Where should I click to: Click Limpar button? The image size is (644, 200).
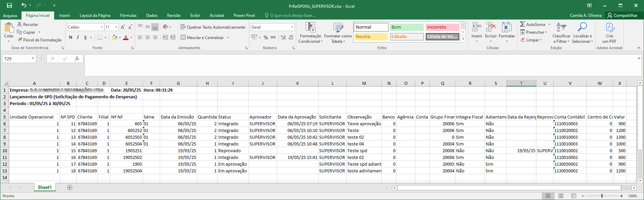tap(531, 40)
